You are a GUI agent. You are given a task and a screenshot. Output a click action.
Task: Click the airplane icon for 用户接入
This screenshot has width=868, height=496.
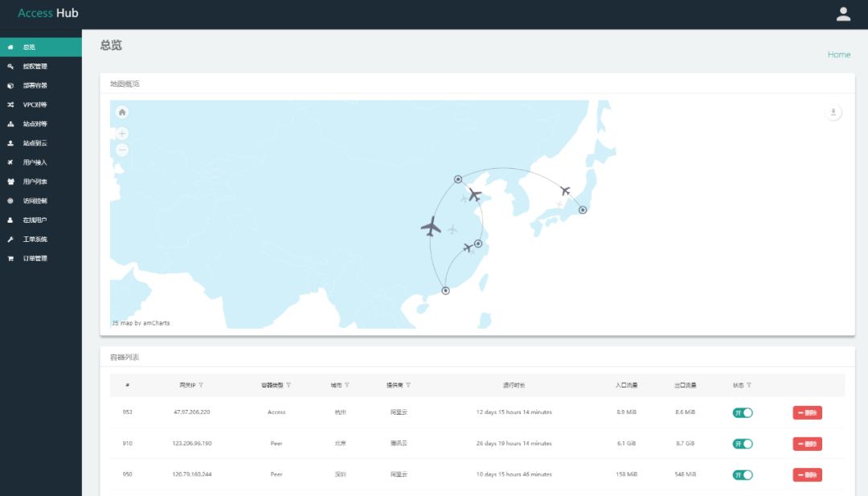click(10, 162)
